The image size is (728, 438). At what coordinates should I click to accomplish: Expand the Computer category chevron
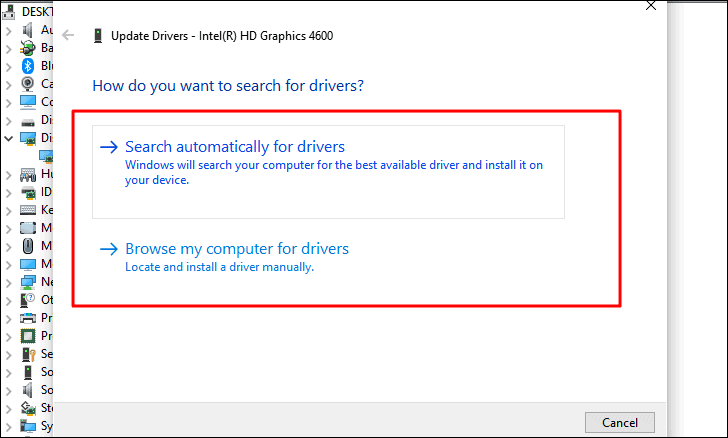(8, 103)
